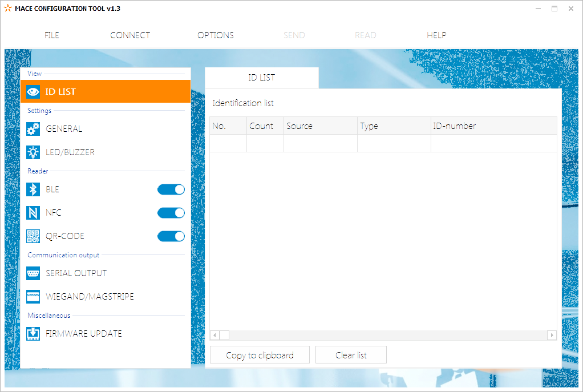Click the MACE star logo in title bar

click(x=7, y=8)
